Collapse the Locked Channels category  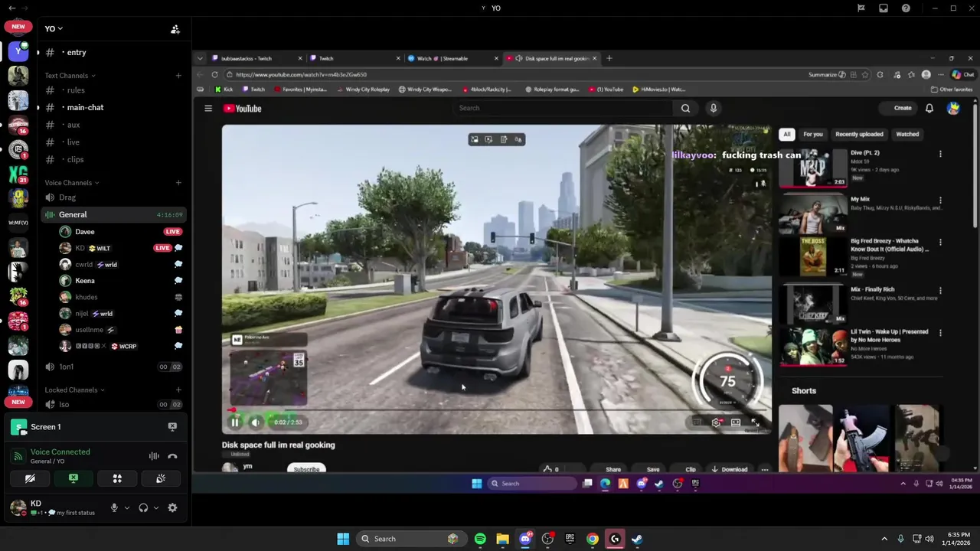click(x=74, y=390)
